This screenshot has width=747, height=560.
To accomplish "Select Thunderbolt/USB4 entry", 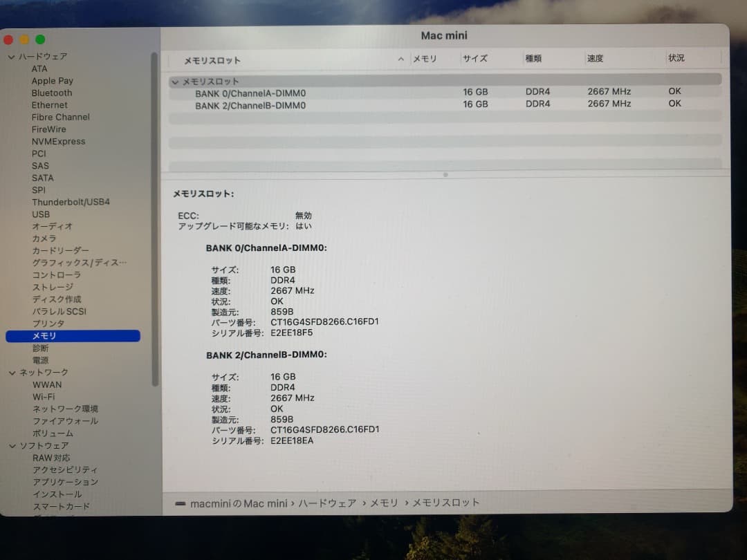I will coord(69,202).
